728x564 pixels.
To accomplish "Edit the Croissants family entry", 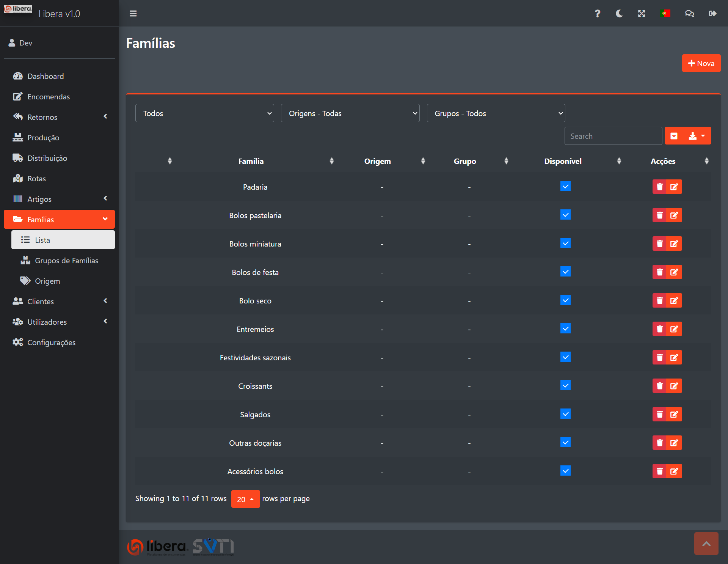I will point(674,386).
